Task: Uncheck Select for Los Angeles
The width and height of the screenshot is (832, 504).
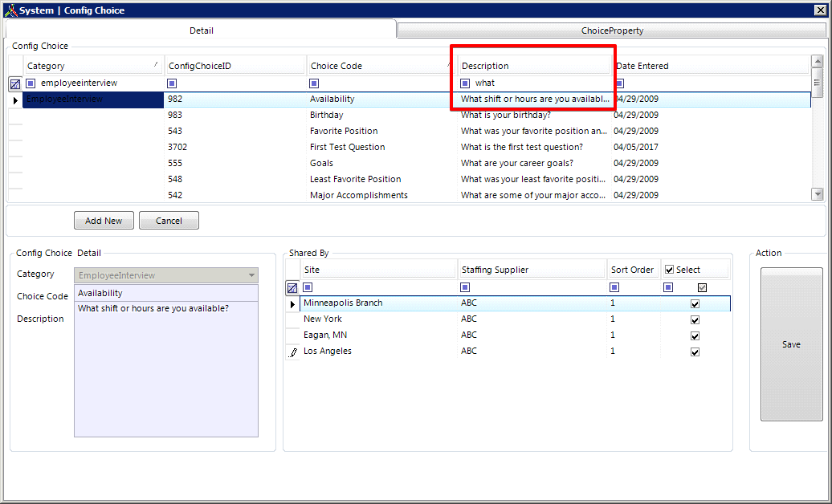Action: tap(695, 352)
